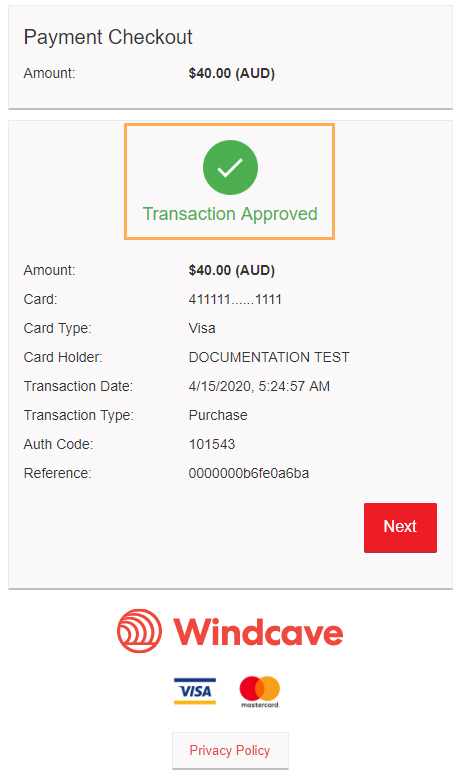Screen dimensions: 462x776
Task: Click the Payment Checkout heading
Action: pos(108,37)
